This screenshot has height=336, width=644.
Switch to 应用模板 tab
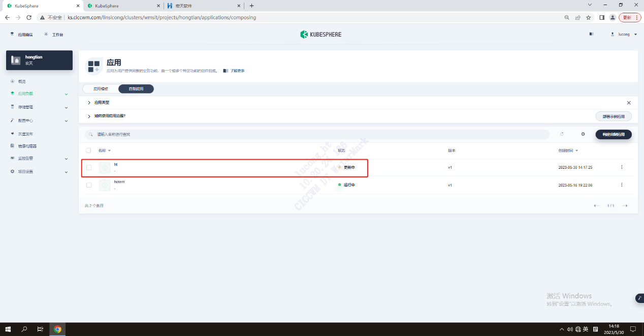point(101,89)
